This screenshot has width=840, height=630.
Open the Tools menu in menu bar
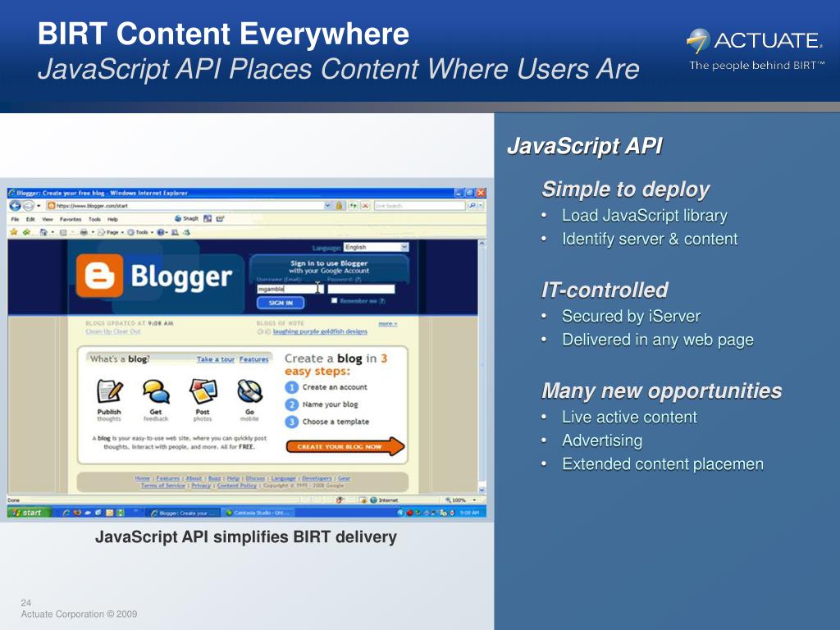coord(95,219)
